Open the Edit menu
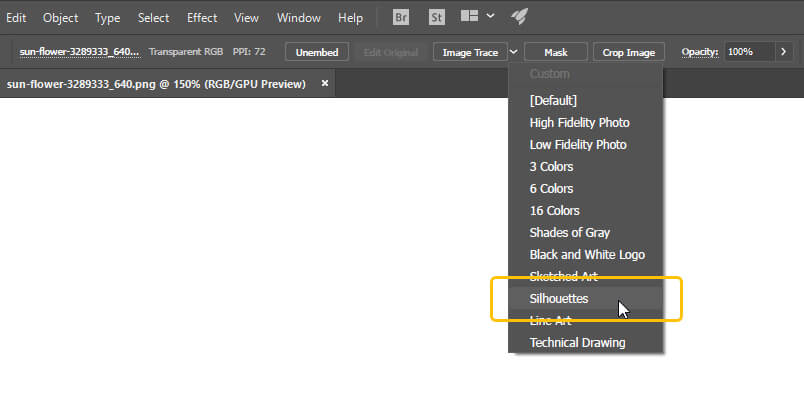The image size is (804, 407). [16, 18]
